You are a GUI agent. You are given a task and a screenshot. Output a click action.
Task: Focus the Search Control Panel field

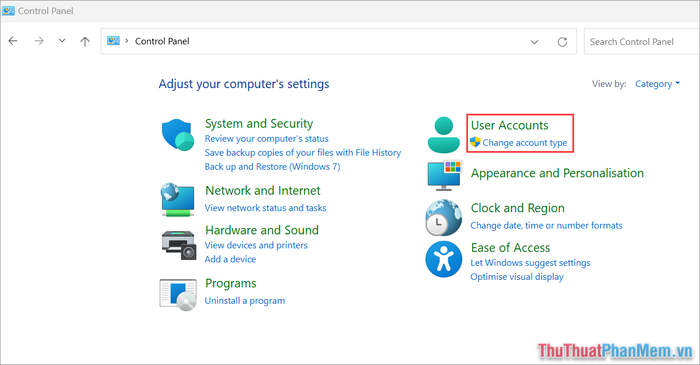click(x=642, y=41)
